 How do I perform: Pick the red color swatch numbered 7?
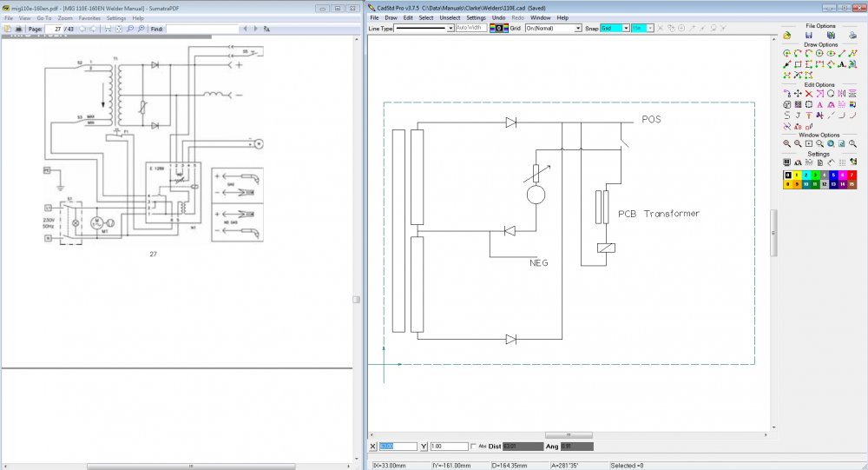852,175
